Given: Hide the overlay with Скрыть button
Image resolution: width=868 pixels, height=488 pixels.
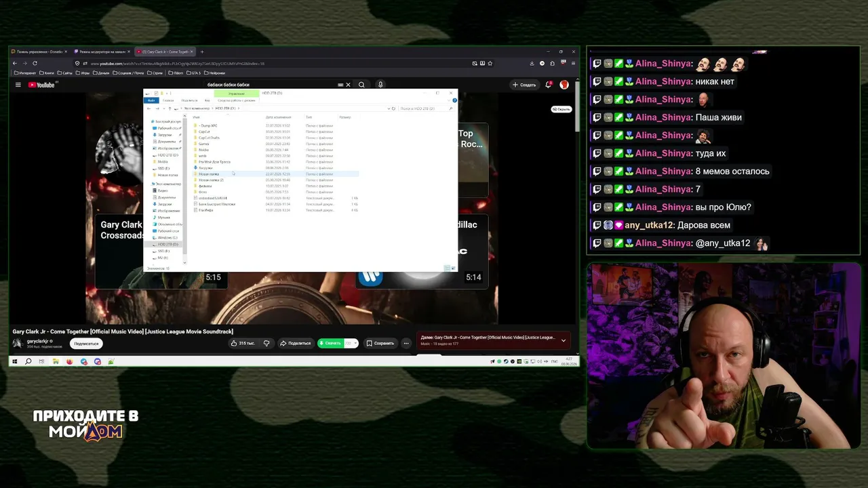Looking at the screenshot, I should click(561, 109).
